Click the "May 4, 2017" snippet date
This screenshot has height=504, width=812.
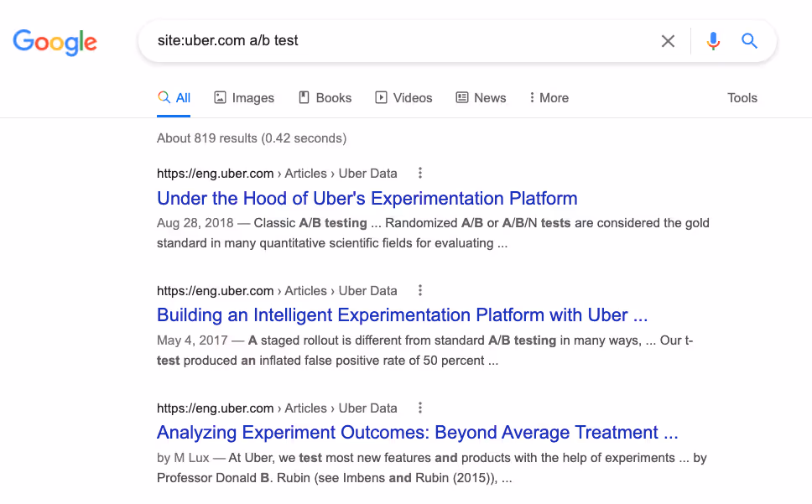point(192,340)
